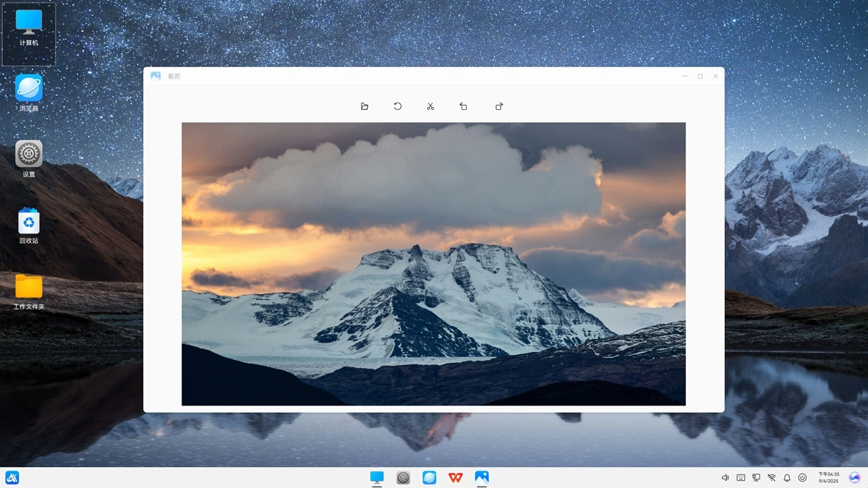Open WPS Office from the taskbar

point(455,477)
